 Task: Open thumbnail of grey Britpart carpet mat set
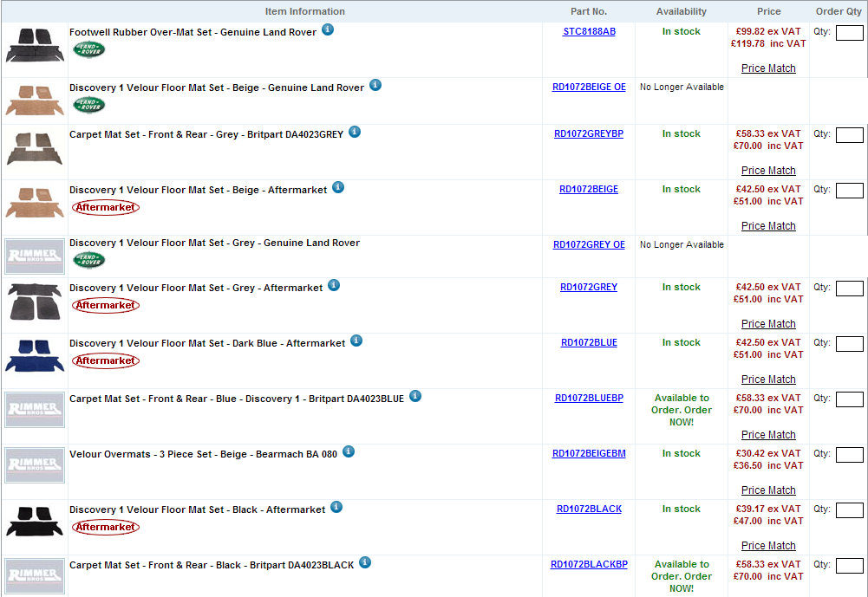[35, 149]
